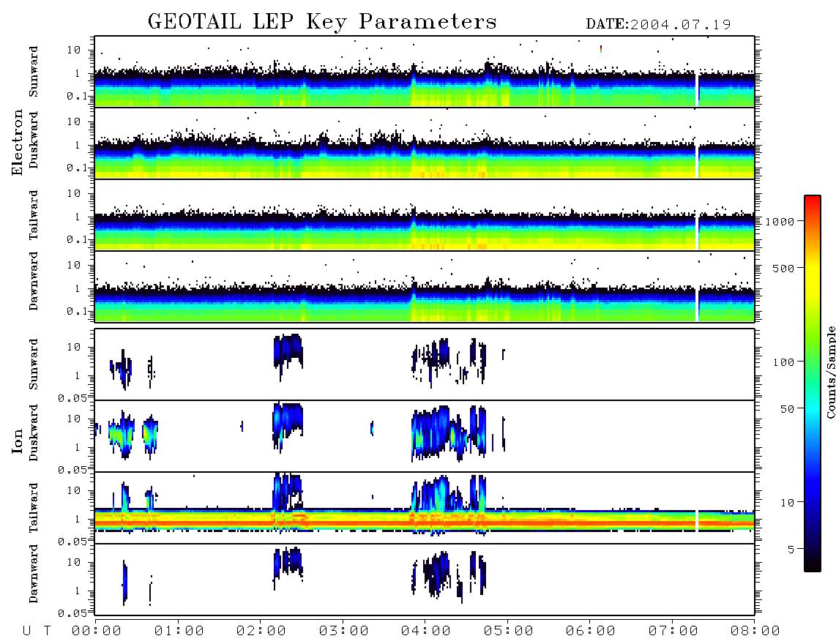The width and height of the screenshot is (836, 644).
Task: Click the Electron "Sunward" axis label
Action: [34, 72]
